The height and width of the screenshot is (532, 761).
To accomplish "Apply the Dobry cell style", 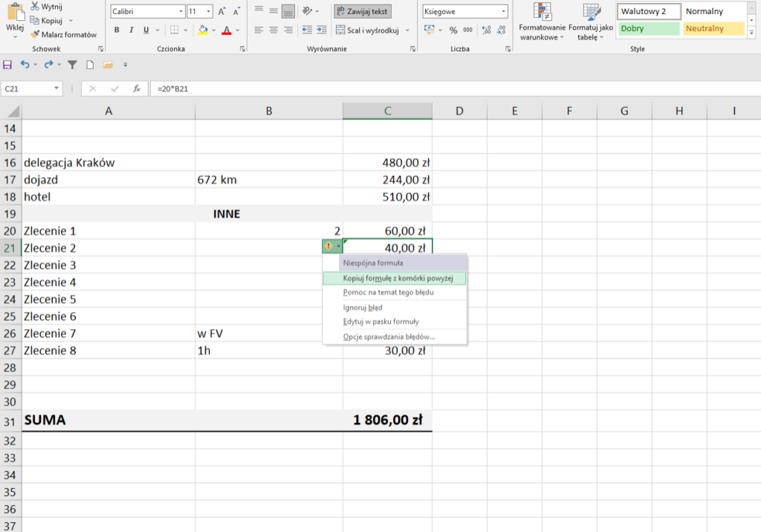I will click(x=648, y=28).
